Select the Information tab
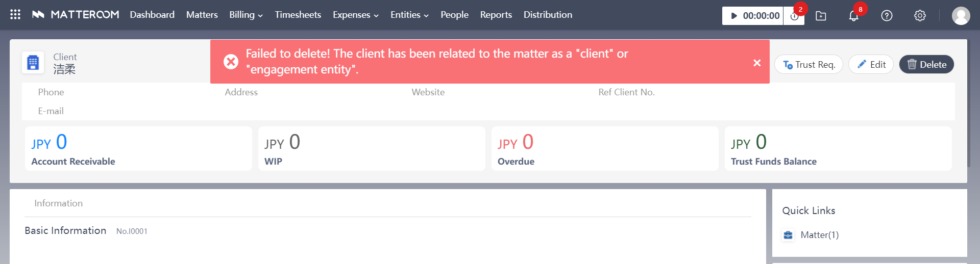 [58, 203]
